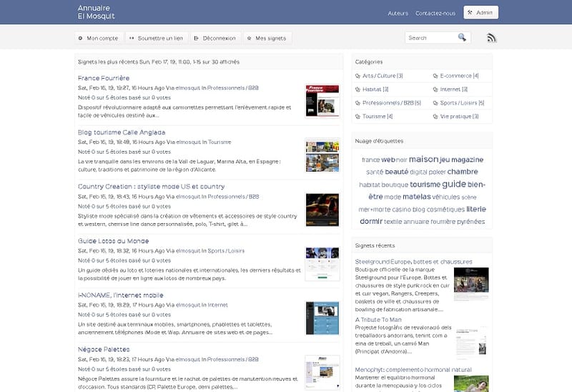Image resolution: width=572 pixels, height=392 pixels.
Task: Click Internet category in i-NONAME meta line
Action: click(x=218, y=305)
